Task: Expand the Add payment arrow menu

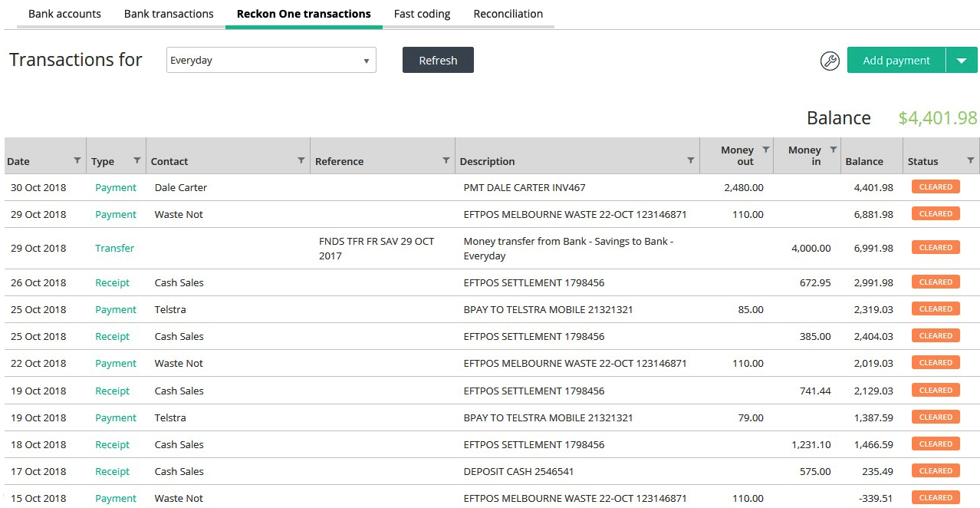Action: [x=962, y=60]
